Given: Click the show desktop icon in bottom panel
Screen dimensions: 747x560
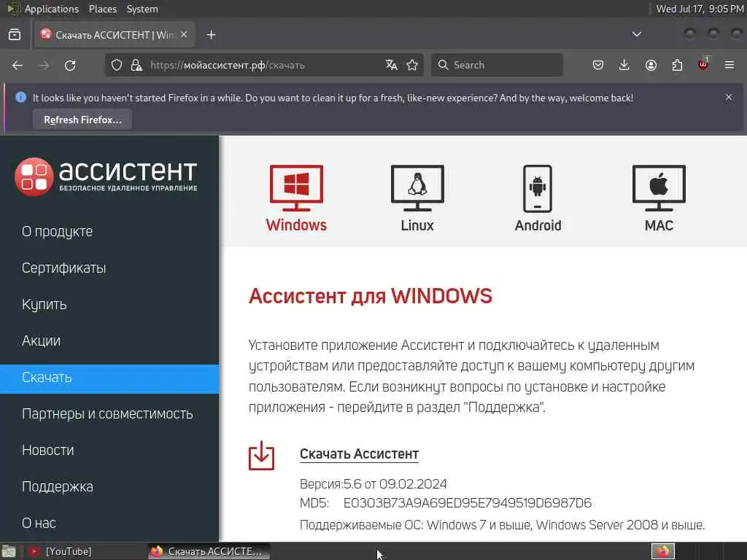Looking at the screenshot, I should pos(9,551).
